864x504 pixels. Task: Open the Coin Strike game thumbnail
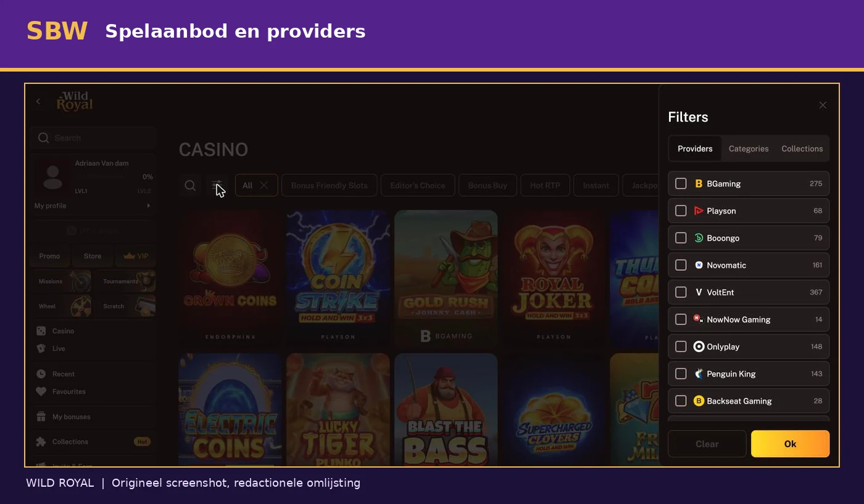pyautogui.click(x=338, y=279)
